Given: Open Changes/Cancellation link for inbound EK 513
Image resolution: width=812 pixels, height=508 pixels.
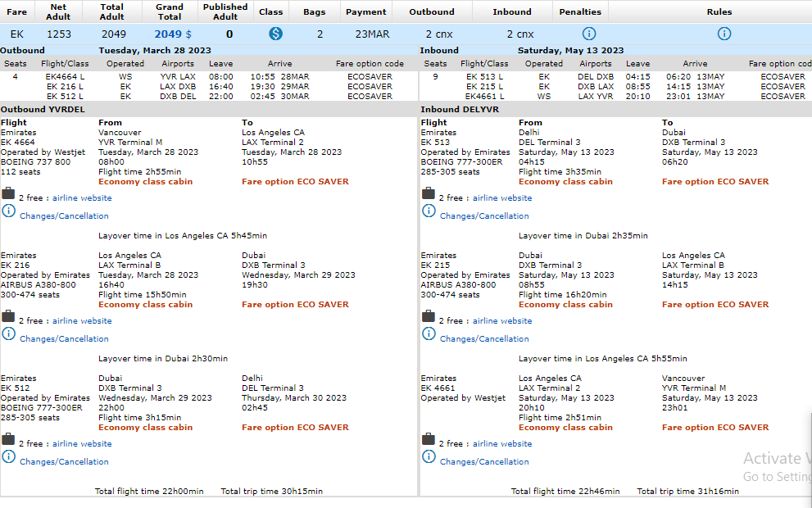Looking at the screenshot, I should point(484,216).
